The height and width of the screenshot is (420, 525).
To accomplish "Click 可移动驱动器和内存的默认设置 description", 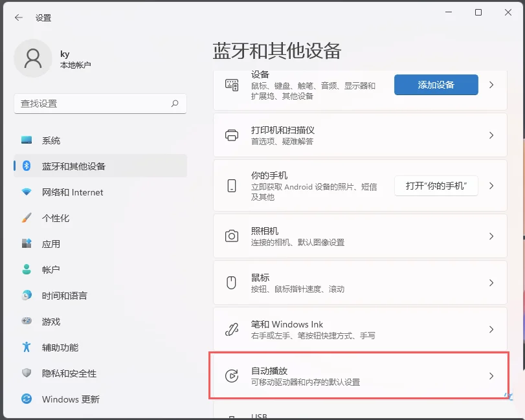I will pos(306,382).
